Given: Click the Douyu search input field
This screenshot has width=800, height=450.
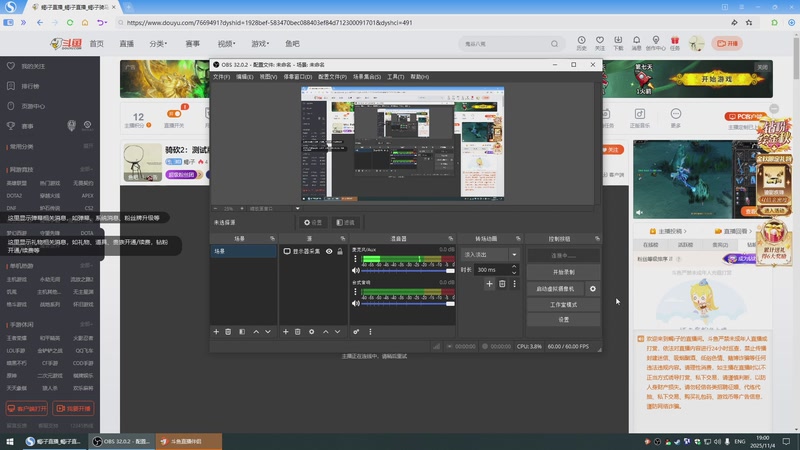Looking at the screenshot, I should (505, 44).
